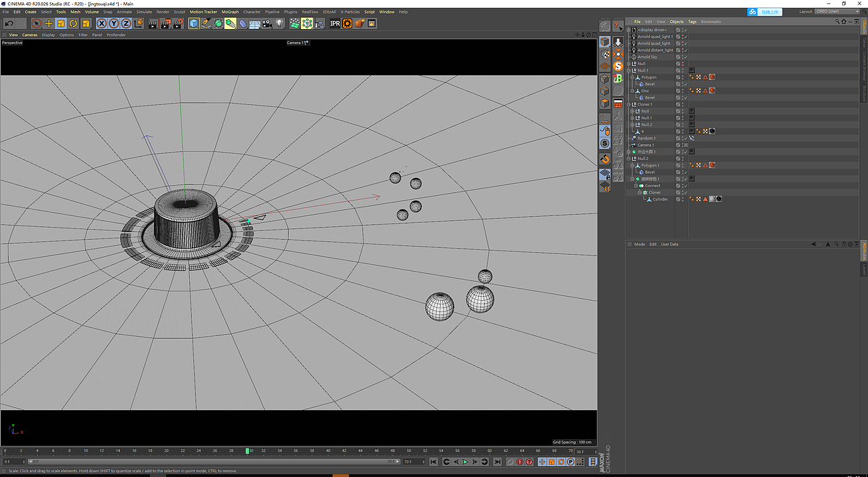This screenshot has height=477, width=868.
Task: Open the Layout dropdown showing OREO (User)
Action: 836,12
